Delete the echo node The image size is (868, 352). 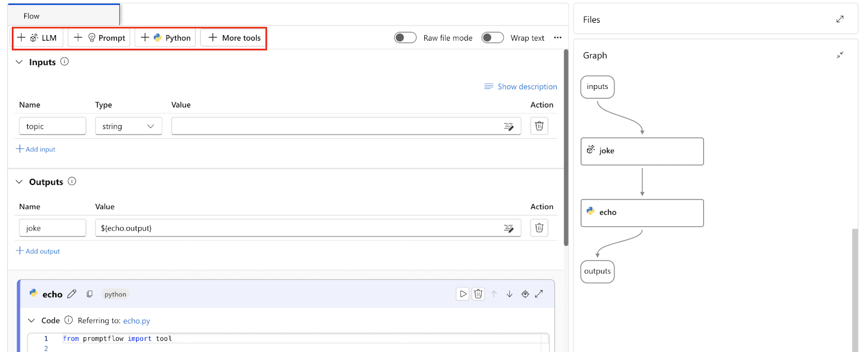point(478,294)
